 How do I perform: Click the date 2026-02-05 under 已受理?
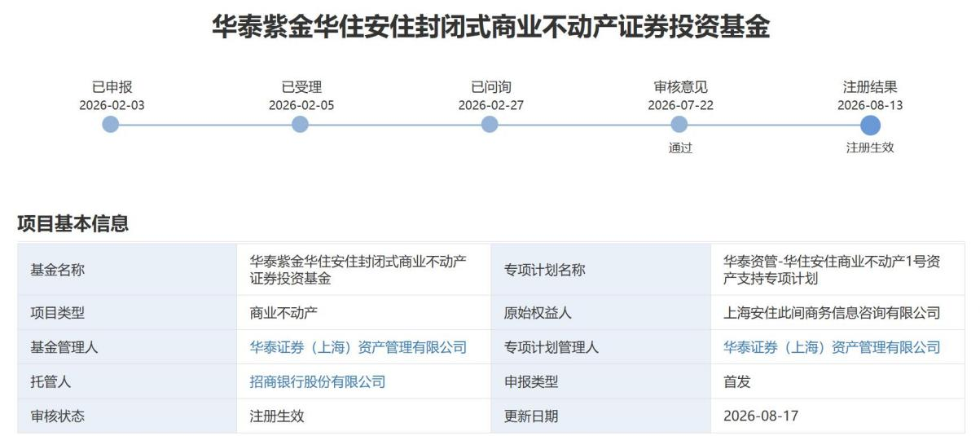pos(301,105)
